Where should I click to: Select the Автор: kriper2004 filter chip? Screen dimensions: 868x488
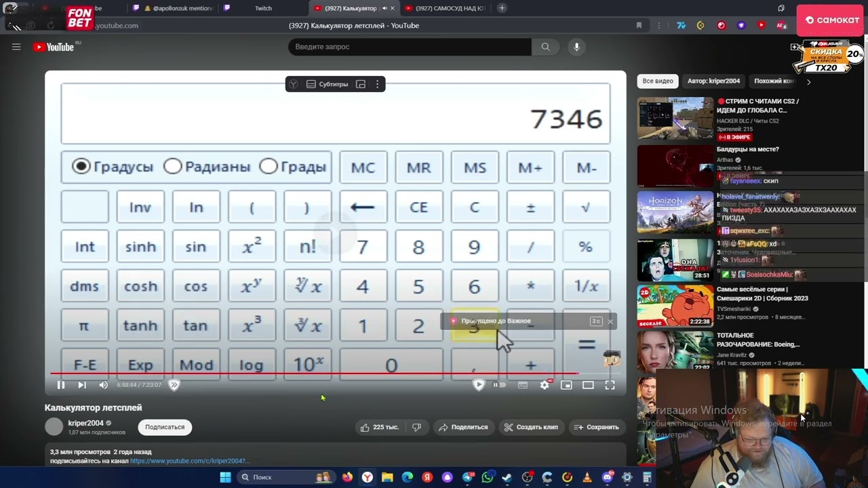713,81
